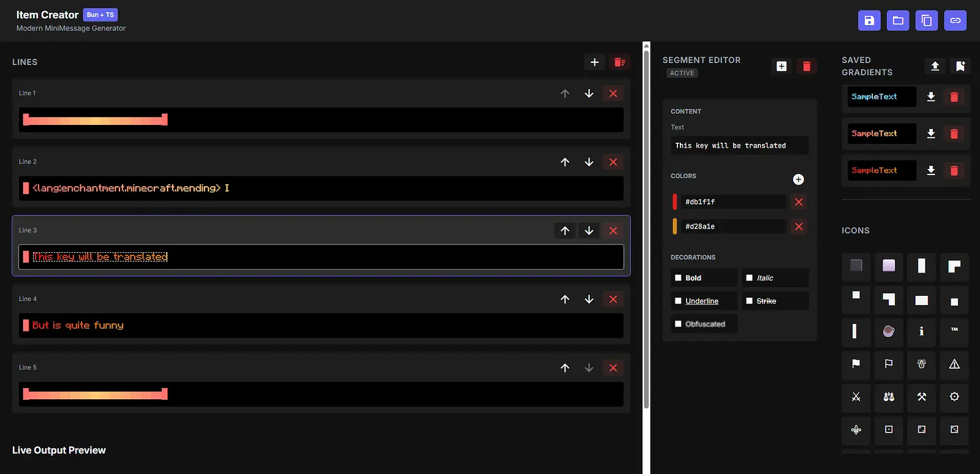Image resolution: width=980 pixels, height=474 pixels.
Task: Insert the crossed swords icon
Action: (x=856, y=397)
